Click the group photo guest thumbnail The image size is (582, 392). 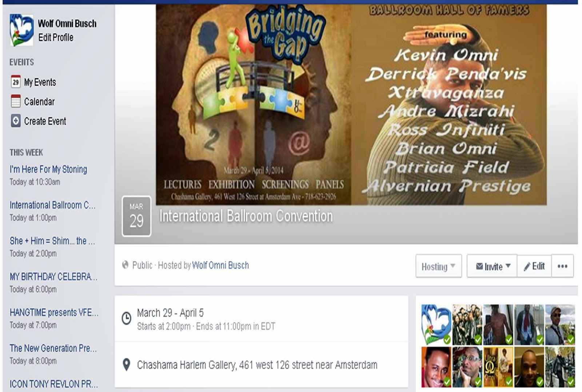[467, 324]
